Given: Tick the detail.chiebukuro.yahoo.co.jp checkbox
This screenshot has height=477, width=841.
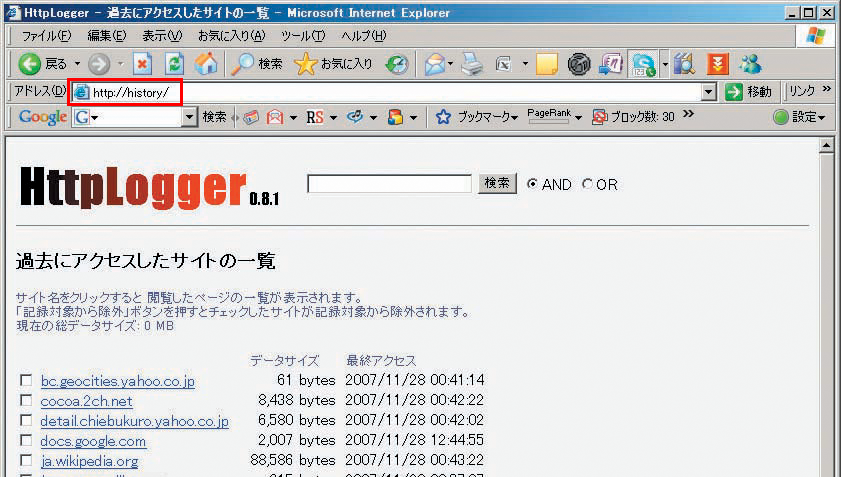Looking at the screenshot, I should coord(26,420).
